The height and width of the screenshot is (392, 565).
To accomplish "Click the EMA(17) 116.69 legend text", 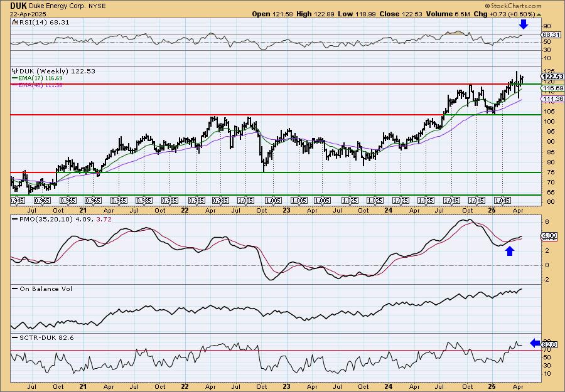I will tap(40, 78).
